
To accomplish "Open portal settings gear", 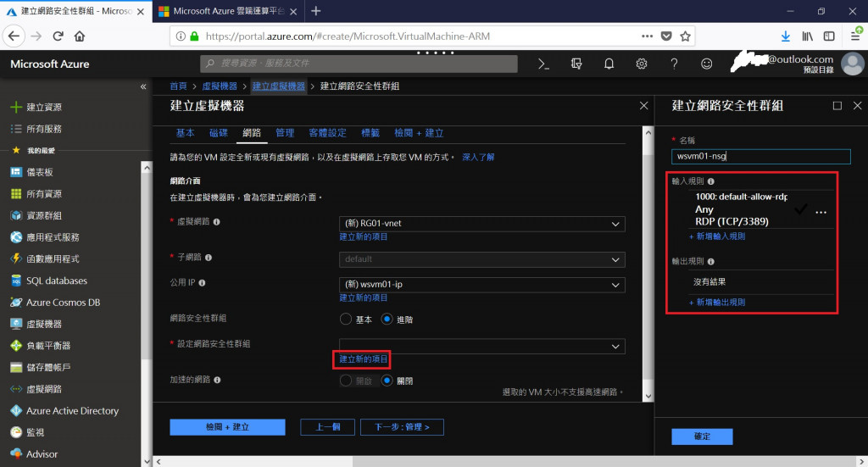I will (642, 64).
